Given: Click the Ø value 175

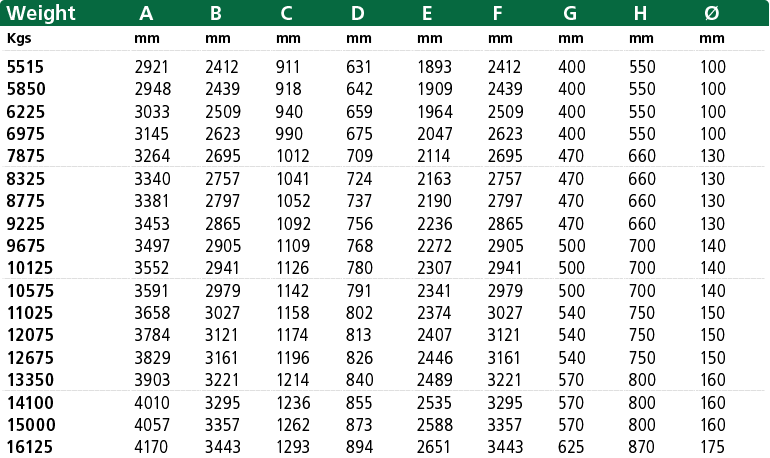Looking at the screenshot, I should click(712, 447).
